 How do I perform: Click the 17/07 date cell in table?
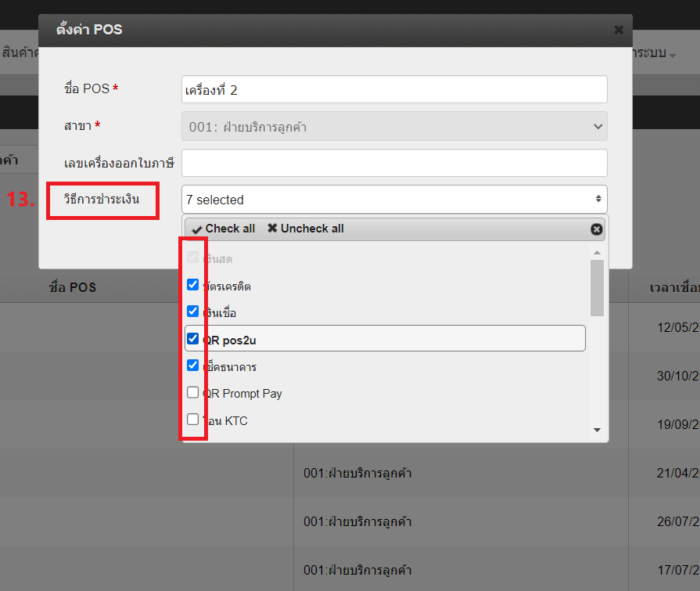(677, 570)
